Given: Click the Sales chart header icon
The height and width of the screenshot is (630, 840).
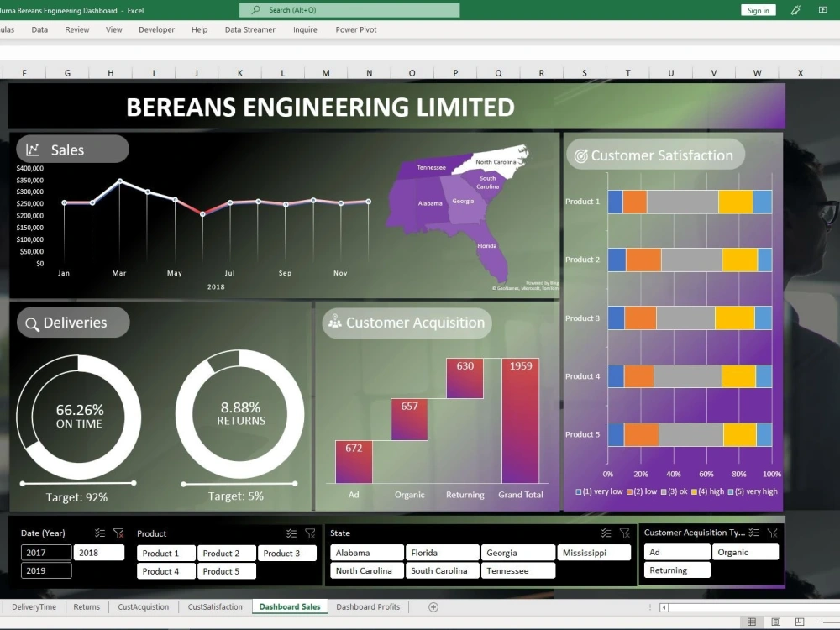Looking at the screenshot, I should tap(31, 149).
